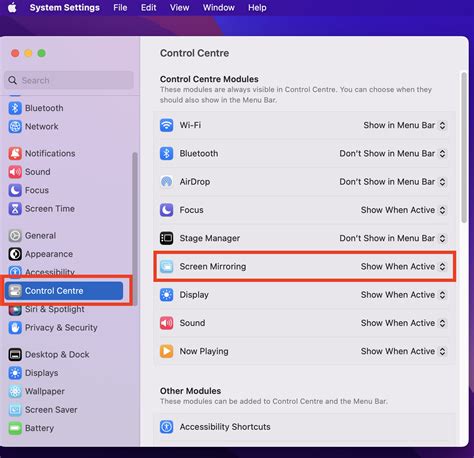Image resolution: width=474 pixels, height=458 pixels.
Task: Open Stage Manager menu bar dropdown
Action: [x=392, y=238]
